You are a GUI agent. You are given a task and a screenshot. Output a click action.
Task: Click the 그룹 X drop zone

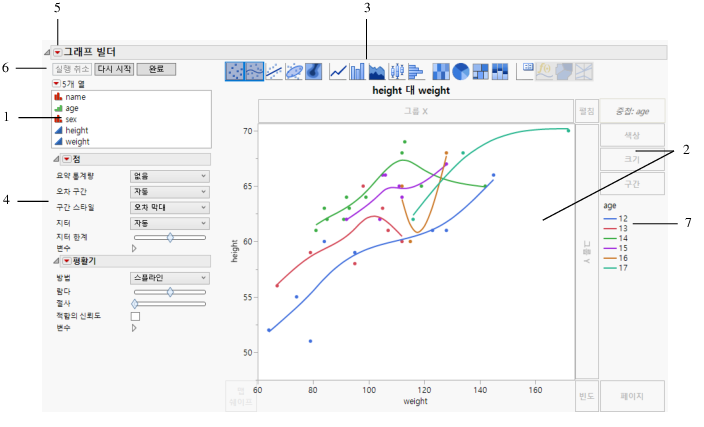click(x=416, y=111)
